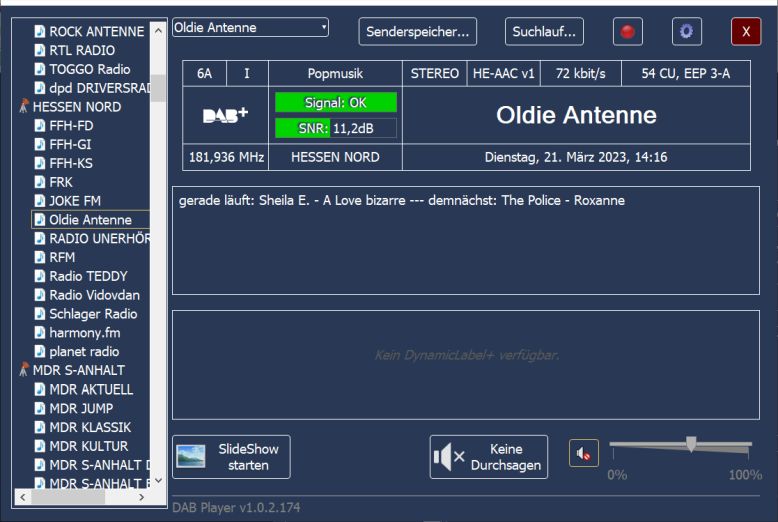Click the red record button icon

tap(628, 32)
